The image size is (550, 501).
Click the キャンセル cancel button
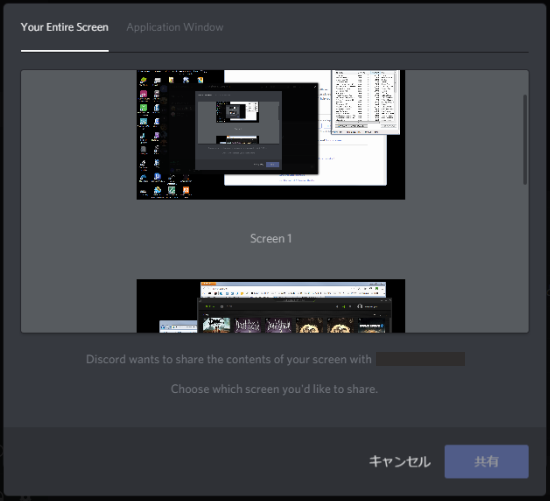(x=400, y=462)
